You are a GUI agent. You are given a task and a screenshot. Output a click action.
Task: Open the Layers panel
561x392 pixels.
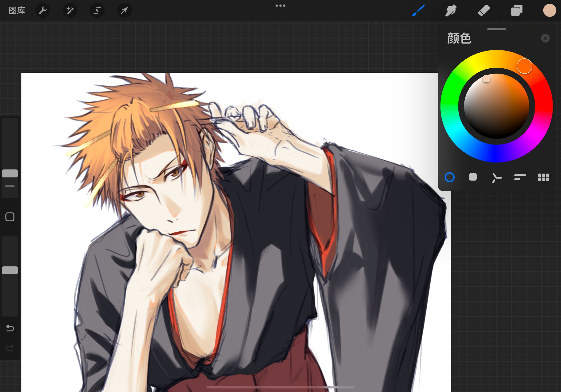(x=517, y=11)
